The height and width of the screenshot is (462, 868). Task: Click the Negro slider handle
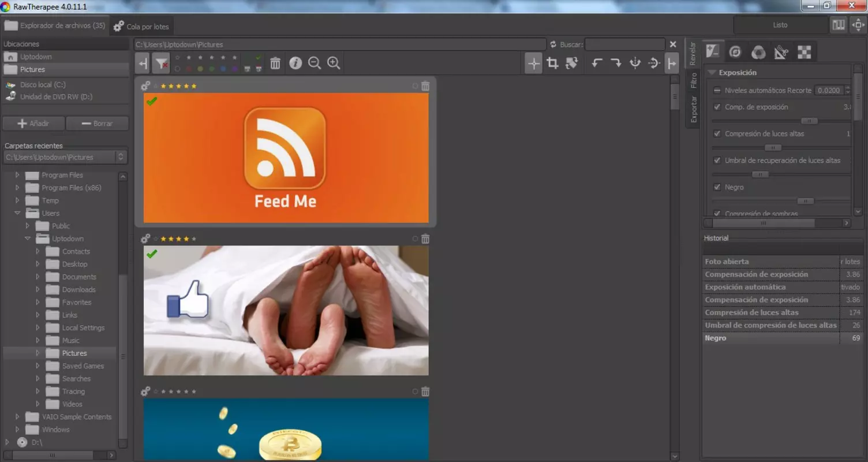point(806,201)
